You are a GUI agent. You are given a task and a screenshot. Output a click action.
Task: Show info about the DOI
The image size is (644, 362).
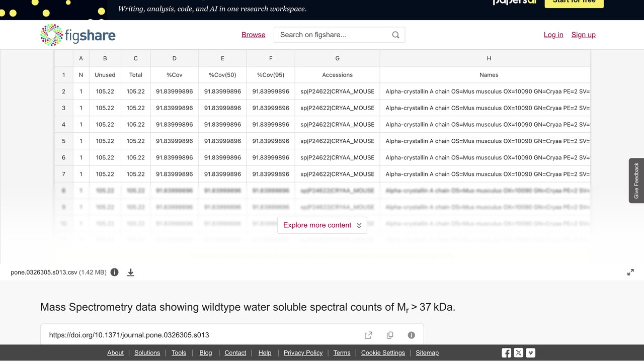pyautogui.click(x=412, y=335)
